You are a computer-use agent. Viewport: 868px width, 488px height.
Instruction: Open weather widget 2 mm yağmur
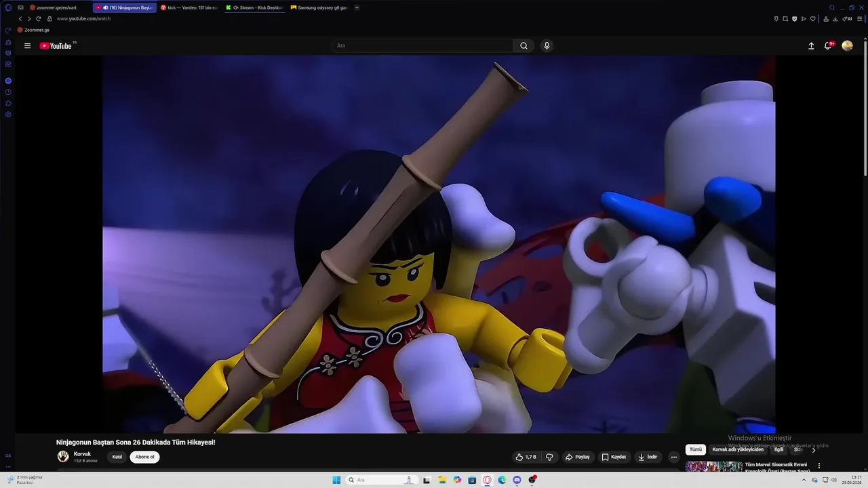click(26, 480)
